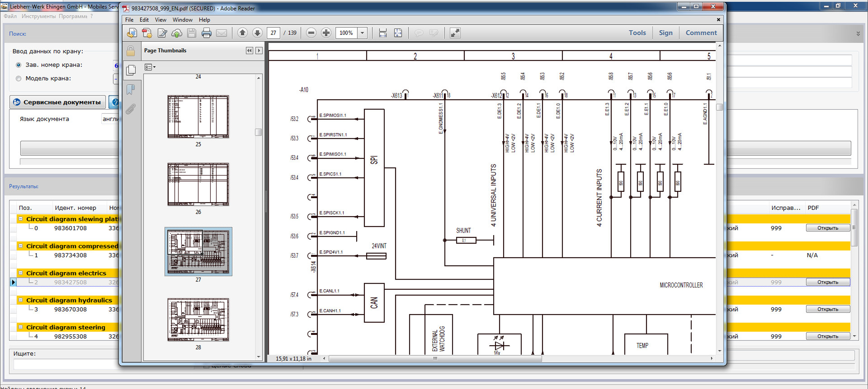Click the Save file icon

(x=191, y=33)
